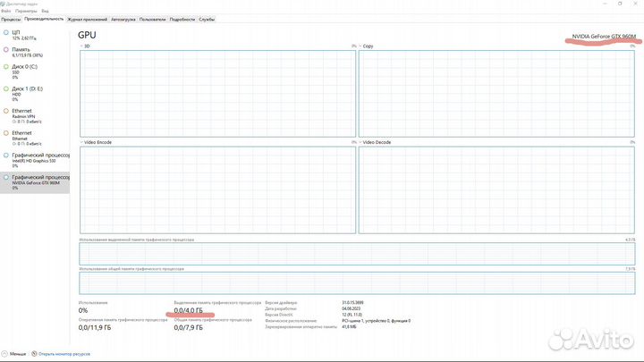Click the second Ethernet adapter icon
Screen dimensions: 644x362
[x=6, y=133]
